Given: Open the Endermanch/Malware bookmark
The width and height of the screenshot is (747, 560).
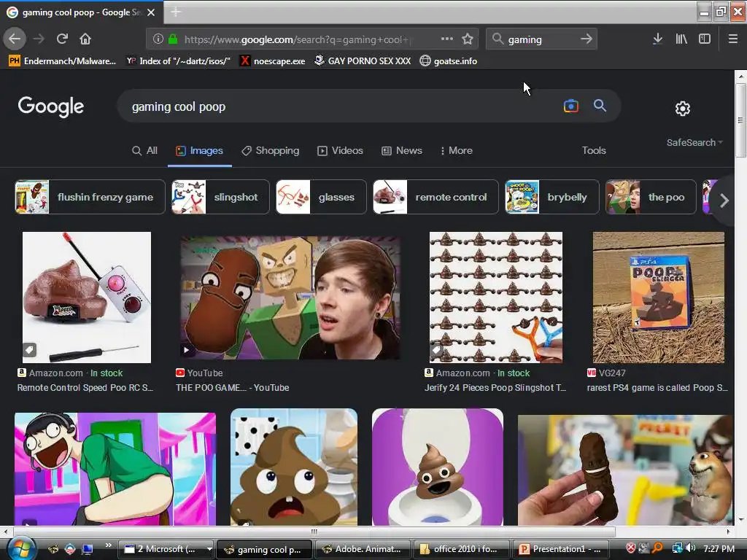Looking at the screenshot, I should pos(63,61).
